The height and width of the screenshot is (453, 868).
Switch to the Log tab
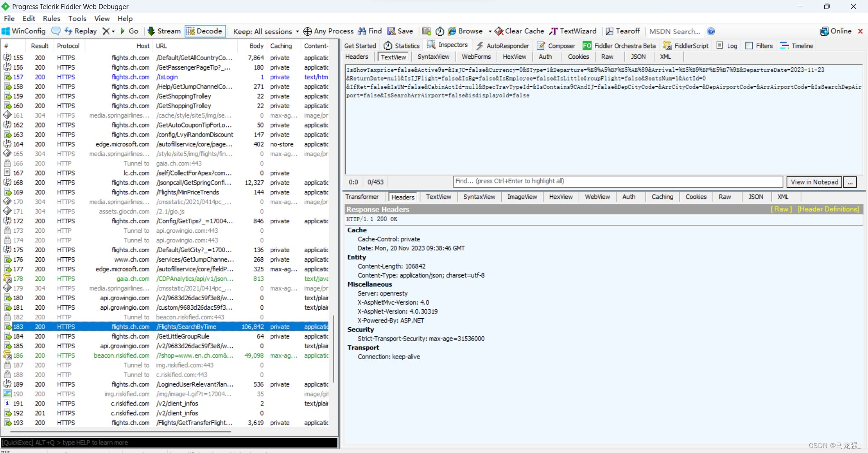tap(727, 46)
